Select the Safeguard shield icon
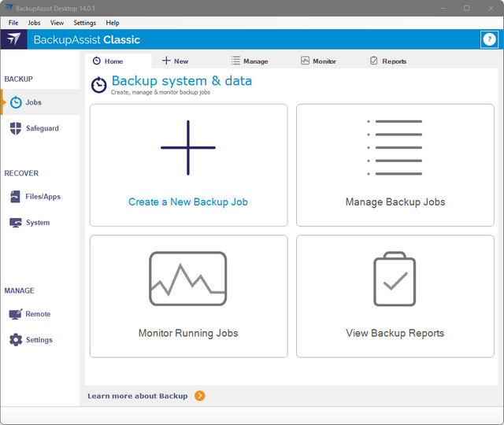The width and height of the screenshot is (504, 425). pos(16,128)
